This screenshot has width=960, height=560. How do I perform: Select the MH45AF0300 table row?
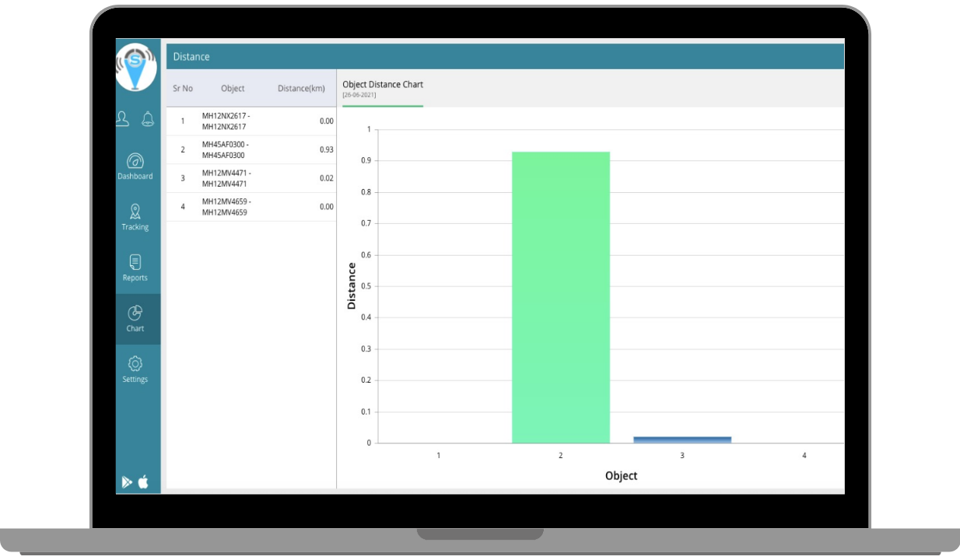pyautogui.click(x=251, y=149)
